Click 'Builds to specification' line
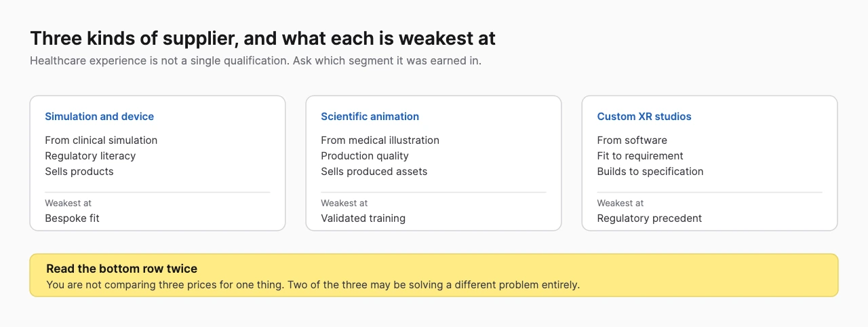The width and height of the screenshot is (868, 327). pyautogui.click(x=650, y=172)
